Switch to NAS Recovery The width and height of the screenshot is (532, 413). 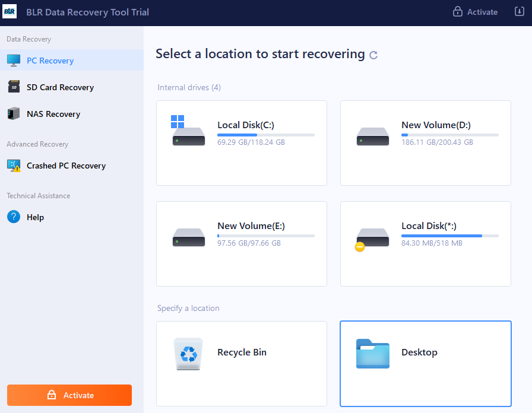[x=72, y=114]
